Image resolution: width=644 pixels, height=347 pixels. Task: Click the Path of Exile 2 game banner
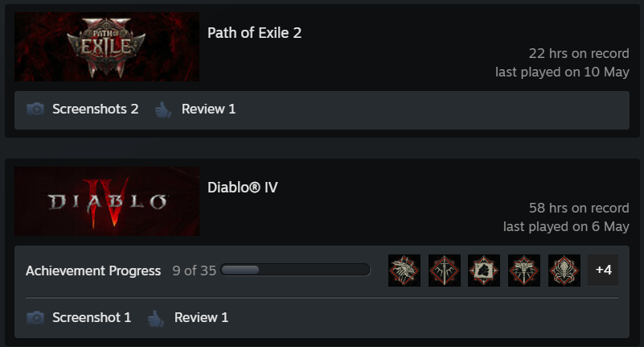coord(107,47)
